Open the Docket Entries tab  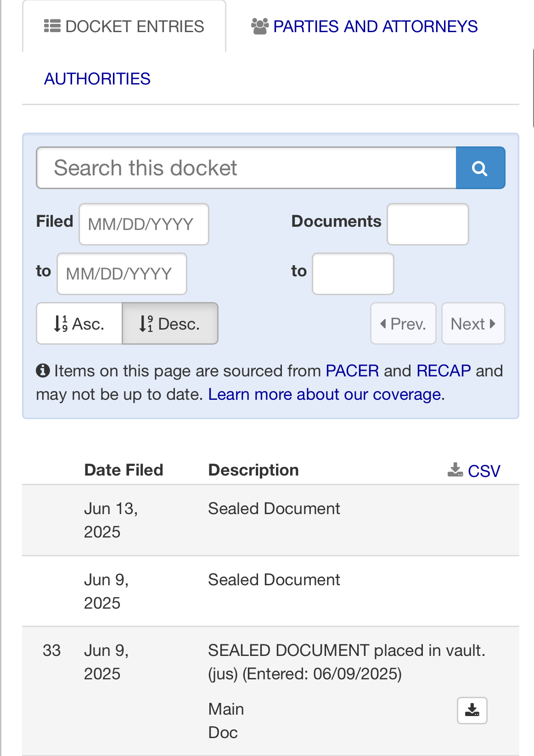point(124,27)
